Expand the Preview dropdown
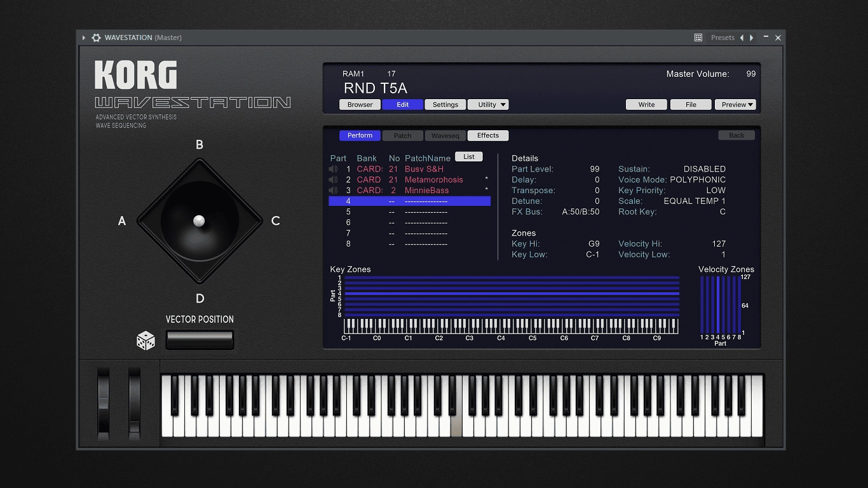868x488 pixels. pos(735,105)
